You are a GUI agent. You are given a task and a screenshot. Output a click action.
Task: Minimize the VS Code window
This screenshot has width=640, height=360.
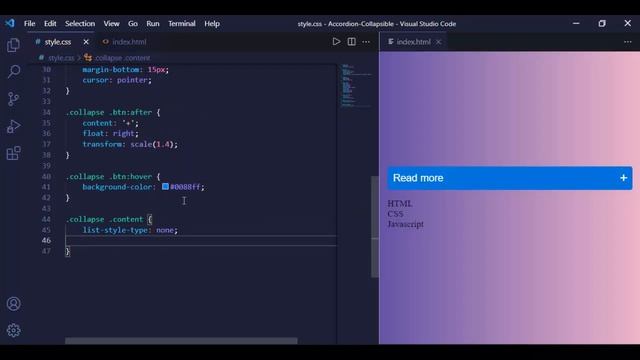coord(576,24)
